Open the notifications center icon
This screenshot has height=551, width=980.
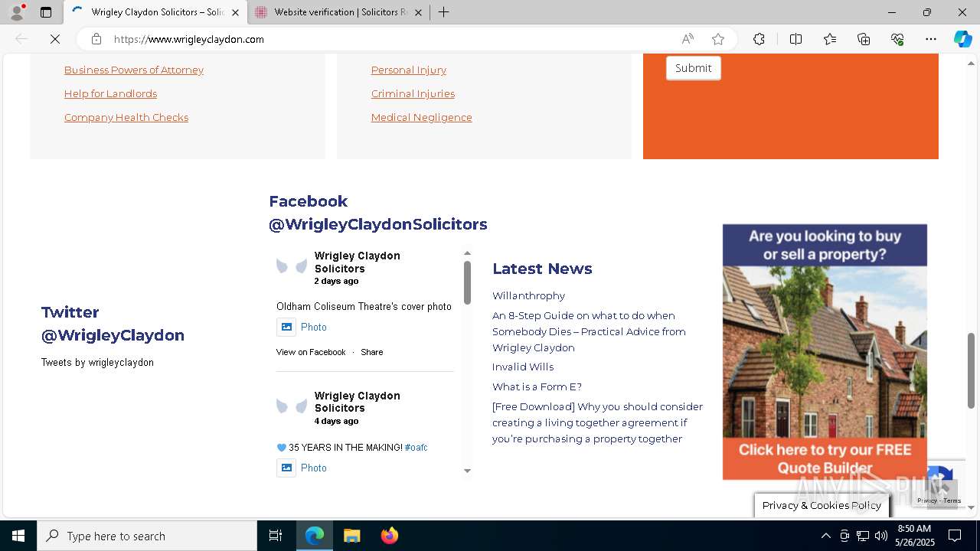click(x=955, y=536)
